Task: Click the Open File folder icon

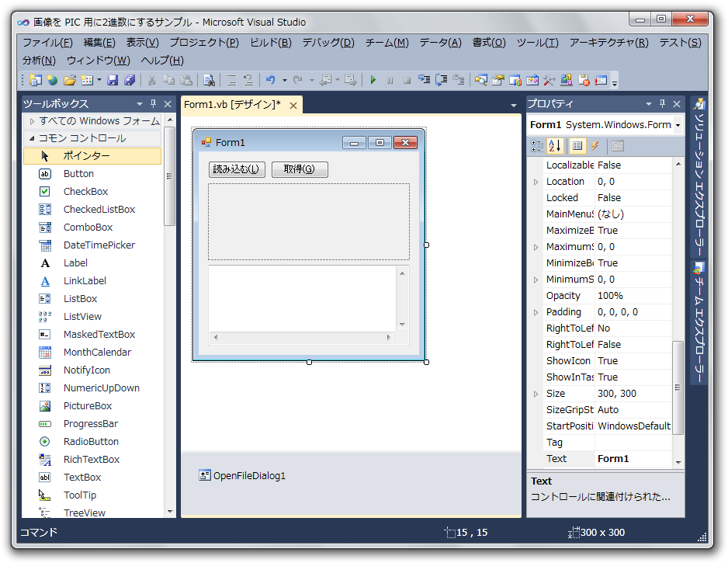Action: pyautogui.click(x=69, y=80)
